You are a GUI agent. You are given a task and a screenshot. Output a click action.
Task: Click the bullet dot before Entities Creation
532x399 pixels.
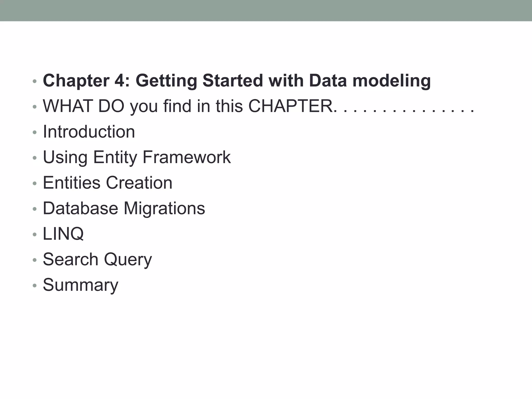tap(35, 184)
